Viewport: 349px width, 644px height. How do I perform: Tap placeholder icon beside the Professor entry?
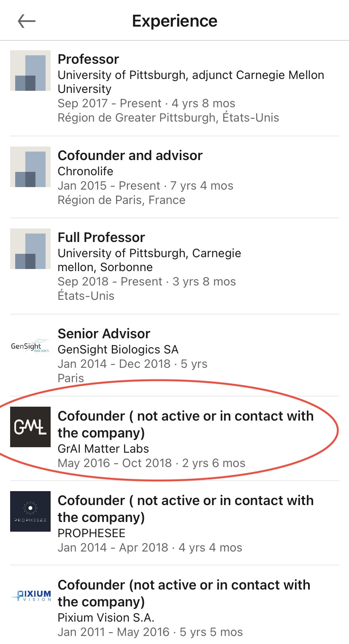pos(30,71)
